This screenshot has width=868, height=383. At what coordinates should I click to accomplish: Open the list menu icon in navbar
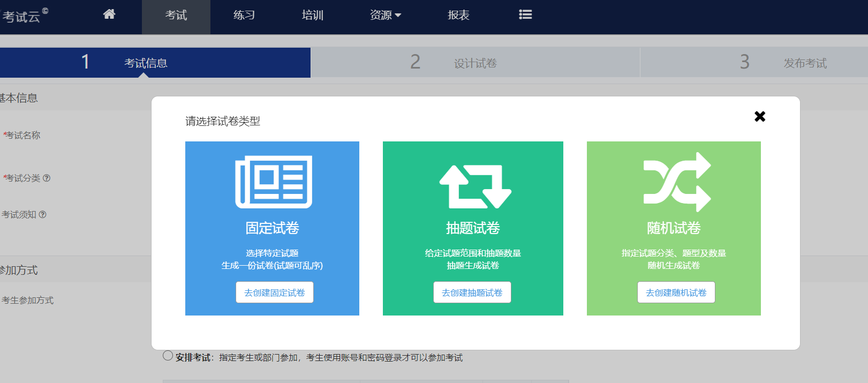525,14
